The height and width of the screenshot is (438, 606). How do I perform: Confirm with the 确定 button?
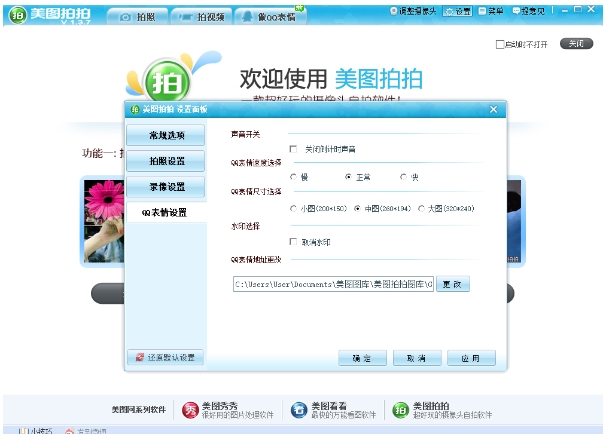click(x=362, y=358)
